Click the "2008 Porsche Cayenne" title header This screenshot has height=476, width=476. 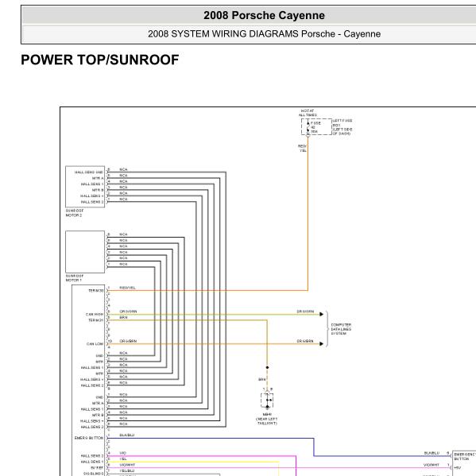264,15
